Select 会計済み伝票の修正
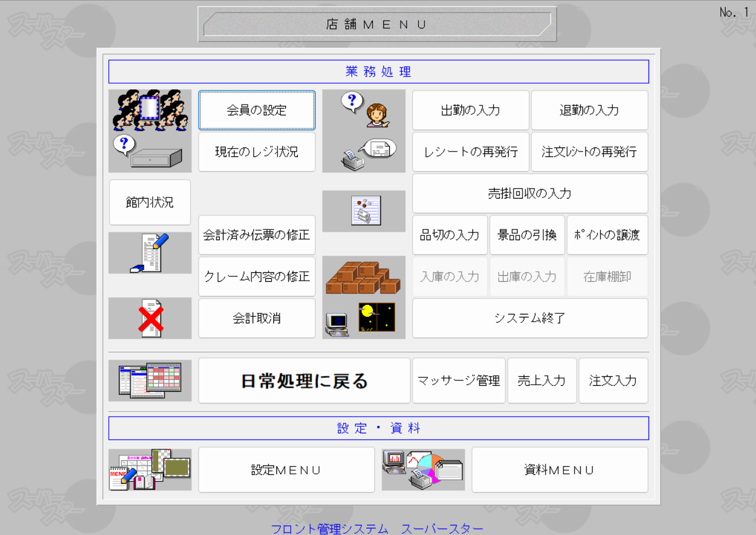The width and height of the screenshot is (756, 535). [x=257, y=235]
